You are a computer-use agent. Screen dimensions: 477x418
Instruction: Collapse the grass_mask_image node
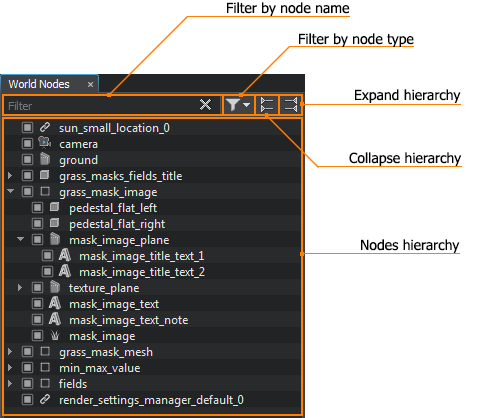(11, 191)
